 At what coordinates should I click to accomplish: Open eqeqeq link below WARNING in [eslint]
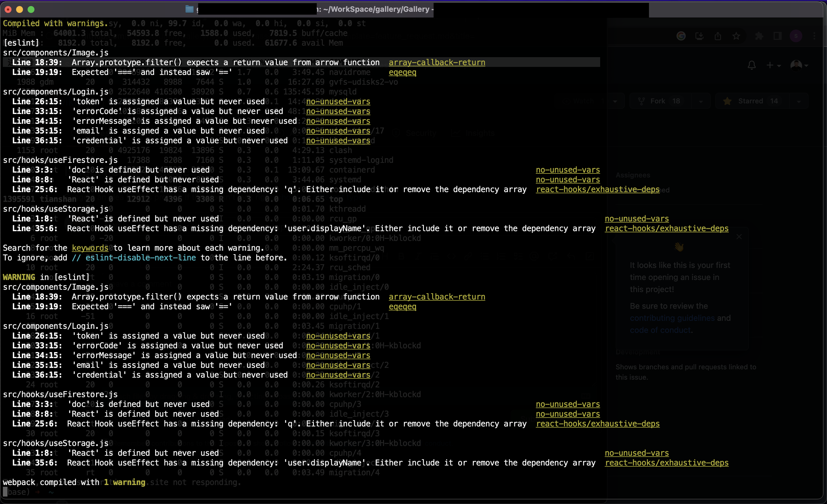click(402, 306)
